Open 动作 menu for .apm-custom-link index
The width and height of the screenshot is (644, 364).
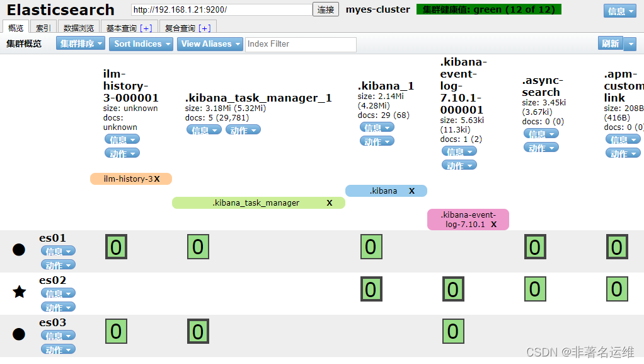point(623,153)
